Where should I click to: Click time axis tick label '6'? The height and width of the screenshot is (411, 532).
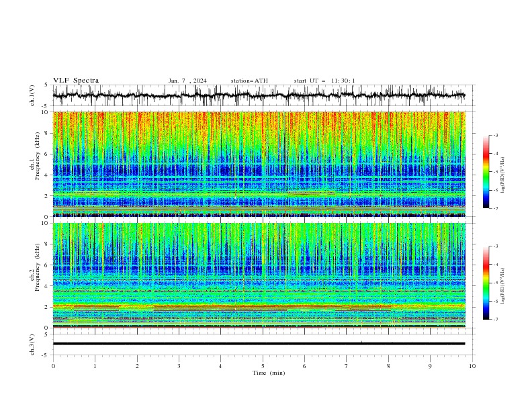tap(304, 366)
